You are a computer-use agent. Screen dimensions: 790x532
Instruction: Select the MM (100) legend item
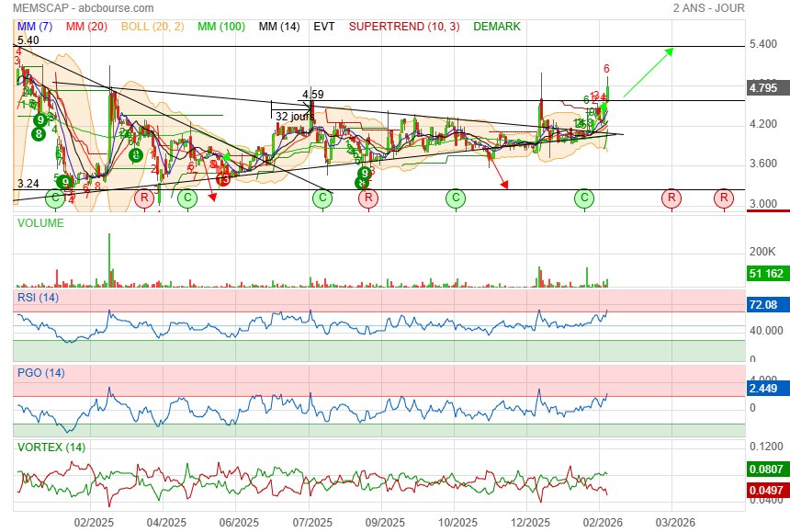(x=220, y=27)
